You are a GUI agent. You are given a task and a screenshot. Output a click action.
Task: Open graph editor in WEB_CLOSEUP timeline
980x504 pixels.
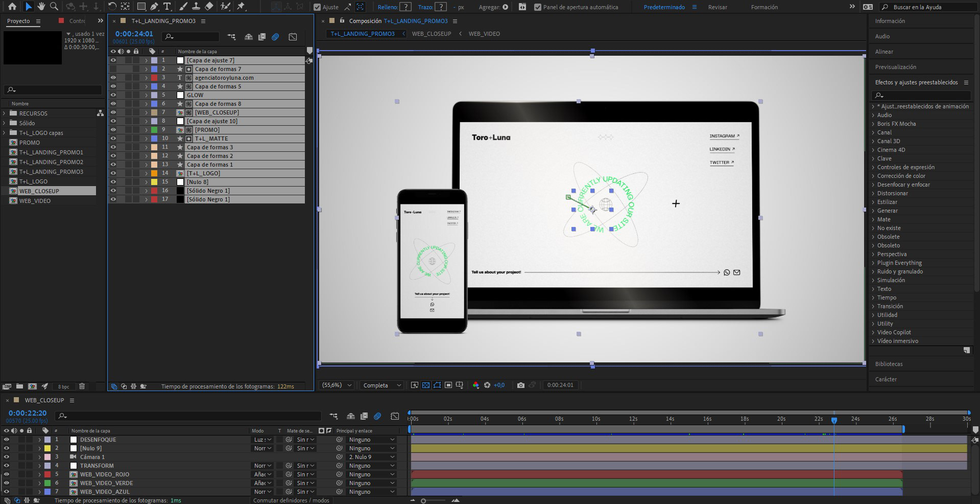coord(395,416)
